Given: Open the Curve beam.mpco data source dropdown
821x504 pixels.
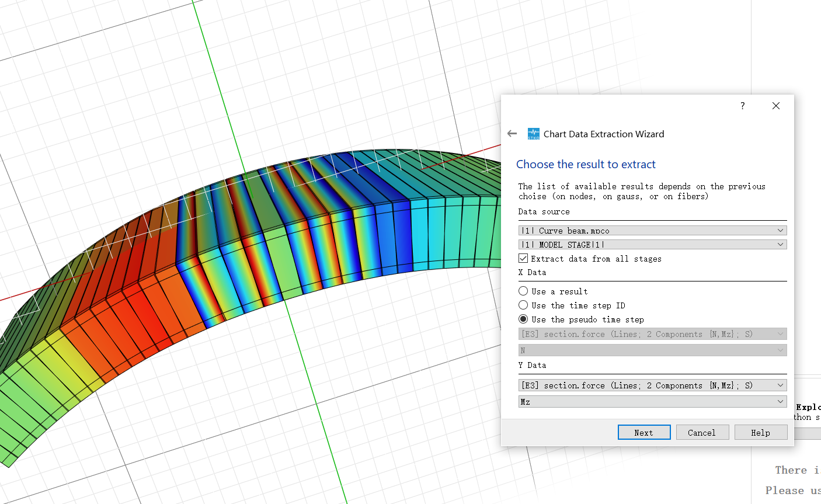Looking at the screenshot, I should [652, 231].
